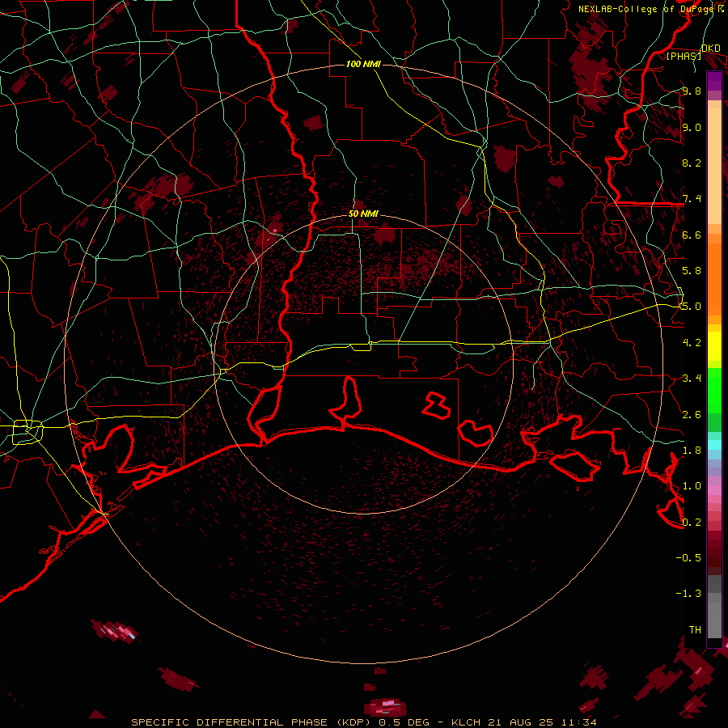
Task: Click the [PHAS] unit label
Action: [684, 56]
